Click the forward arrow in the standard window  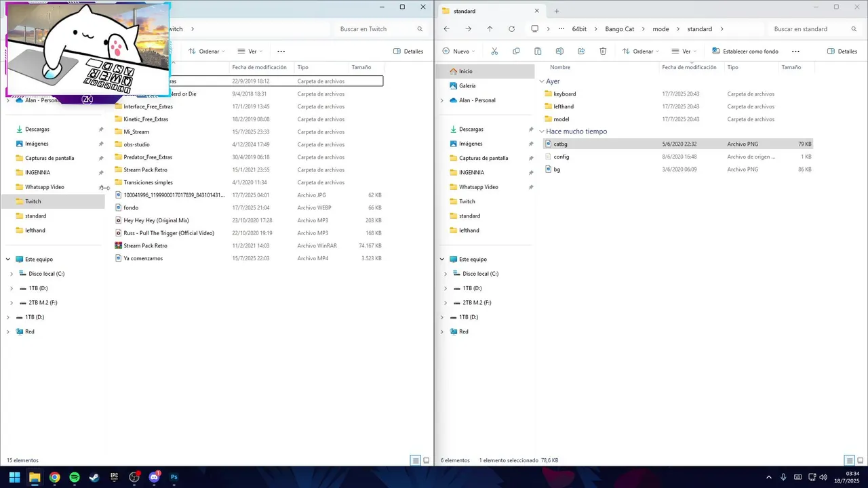(x=468, y=29)
